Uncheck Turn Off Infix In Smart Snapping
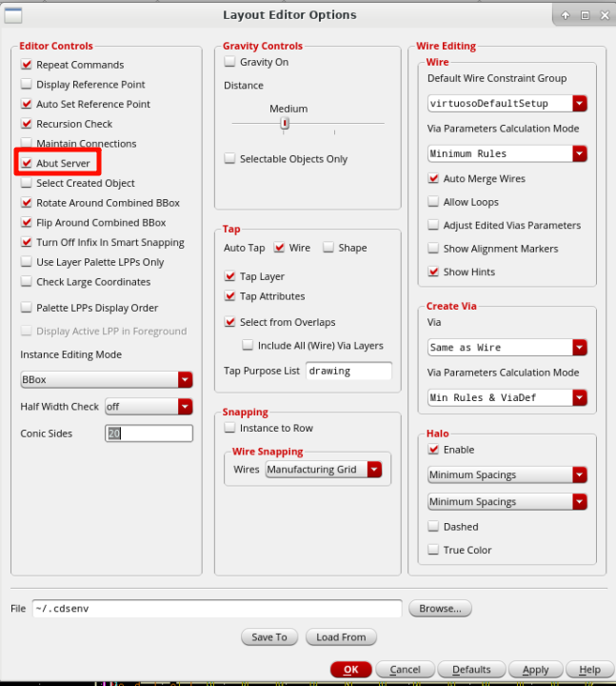The height and width of the screenshot is (686, 616). (27, 242)
